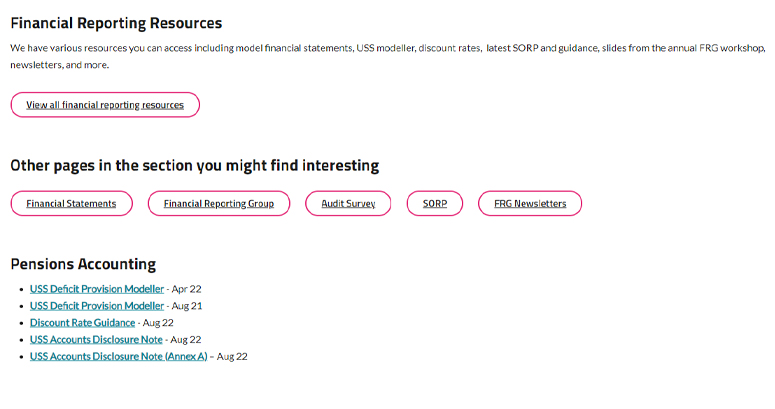The width and height of the screenshot is (775, 409).
Task: Click the Pensions Accounting heading
Action: (83, 265)
